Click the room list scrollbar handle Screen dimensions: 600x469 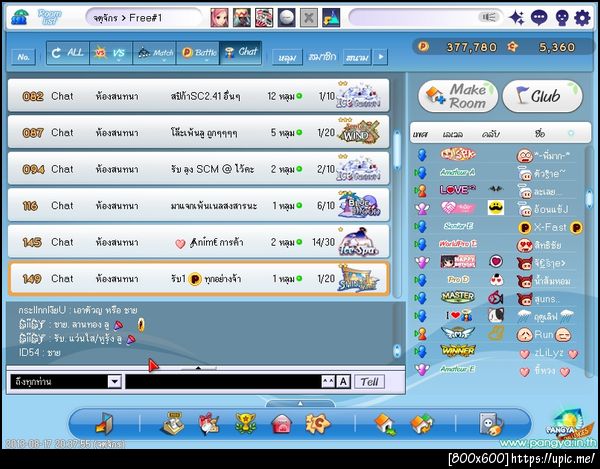pos(397,150)
